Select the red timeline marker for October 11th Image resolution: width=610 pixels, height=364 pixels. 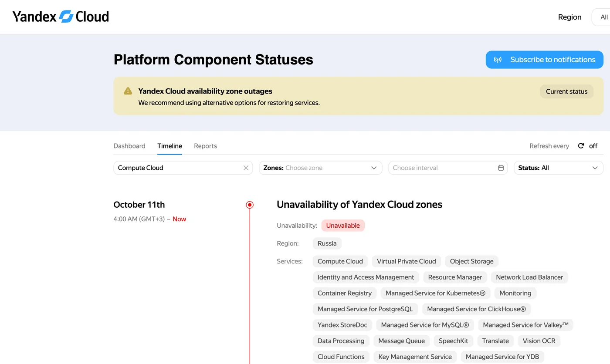(250, 205)
